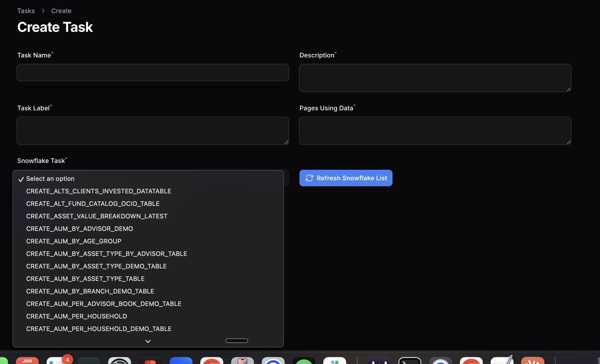Image resolution: width=600 pixels, height=364 pixels.
Task: Focus the Task Name input field
Action: (153, 73)
